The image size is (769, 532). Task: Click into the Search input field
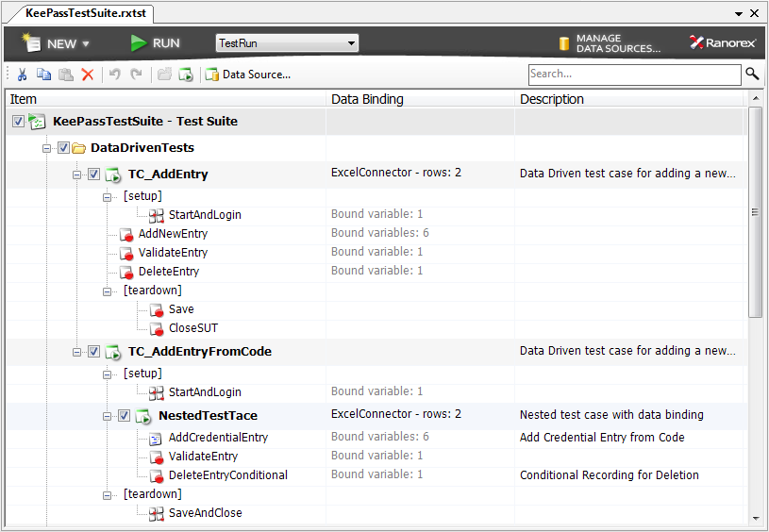coord(635,75)
